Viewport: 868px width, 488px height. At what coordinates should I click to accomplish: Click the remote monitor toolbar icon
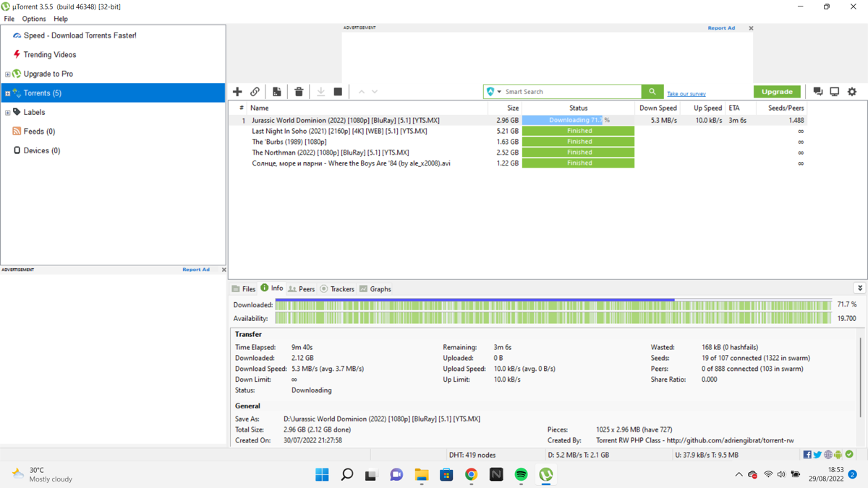pyautogui.click(x=835, y=92)
